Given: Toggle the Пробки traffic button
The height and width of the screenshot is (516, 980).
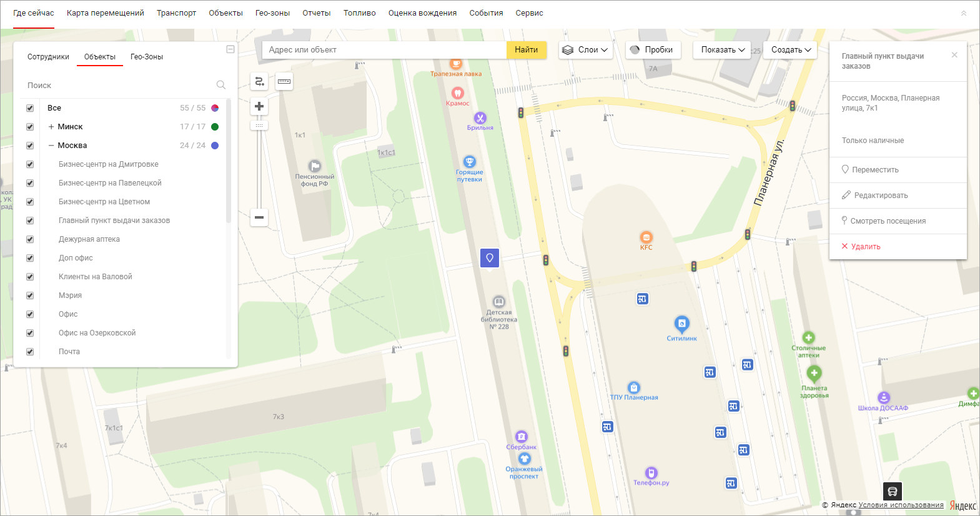Looking at the screenshot, I should [653, 50].
